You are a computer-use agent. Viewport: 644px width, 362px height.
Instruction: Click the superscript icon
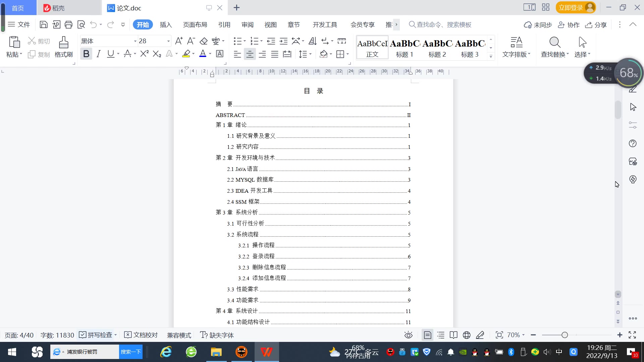144,54
